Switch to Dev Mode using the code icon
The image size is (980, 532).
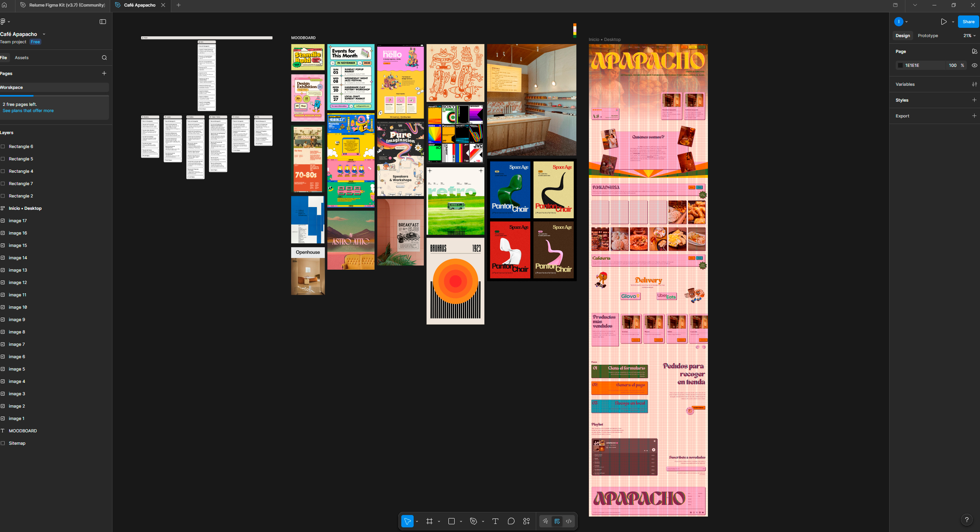(569, 521)
